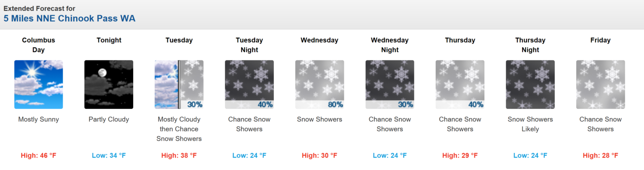Click the Mostly Sunny description text
644x170 pixels.
(39, 119)
